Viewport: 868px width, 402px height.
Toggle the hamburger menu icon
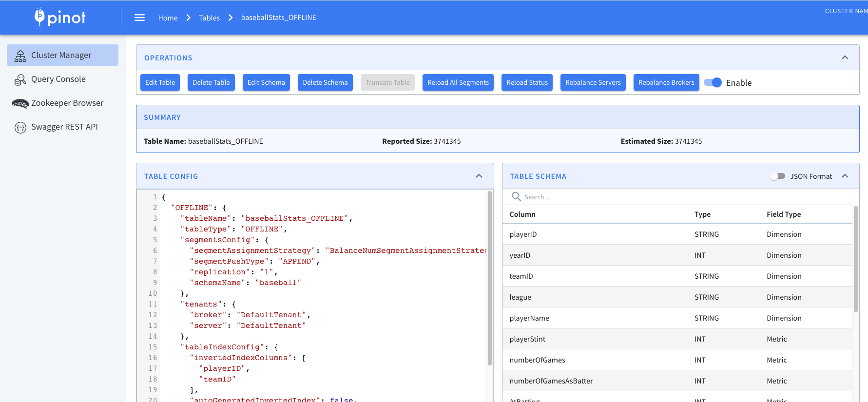(x=139, y=18)
